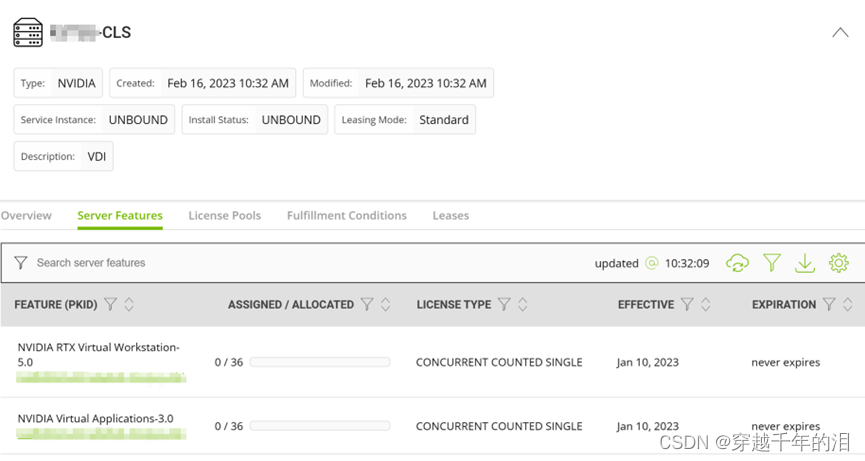Image resolution: width=865 pixels, height=461 pixels.
Task: Click the server rack icon beside CLS
Action: click(x=28, y=33)
